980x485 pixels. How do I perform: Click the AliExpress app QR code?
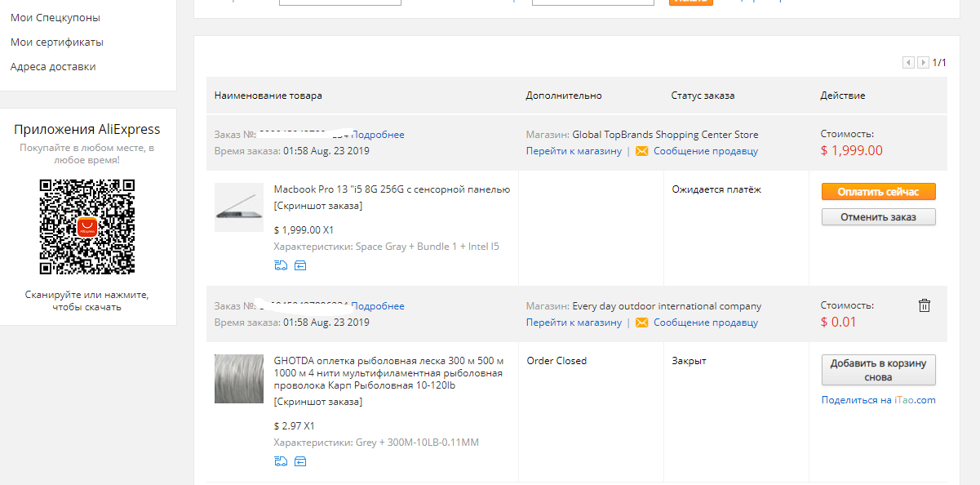[x=87, y=226]
